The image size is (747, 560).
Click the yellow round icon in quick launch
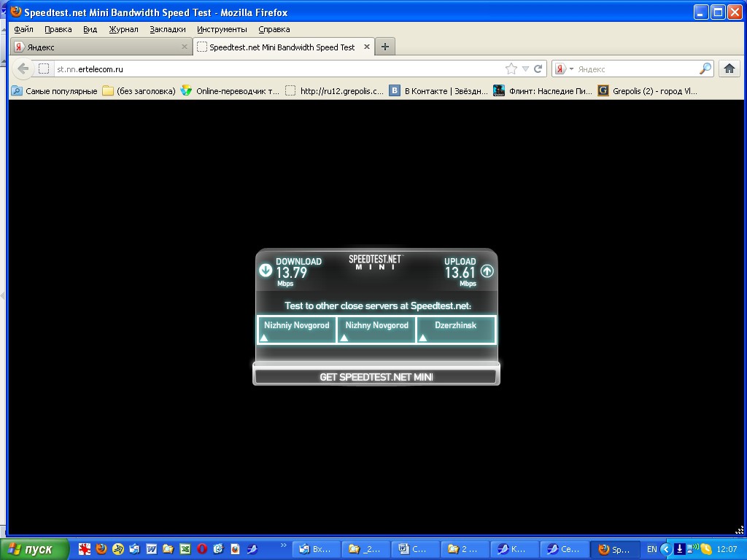click(117, 549)
